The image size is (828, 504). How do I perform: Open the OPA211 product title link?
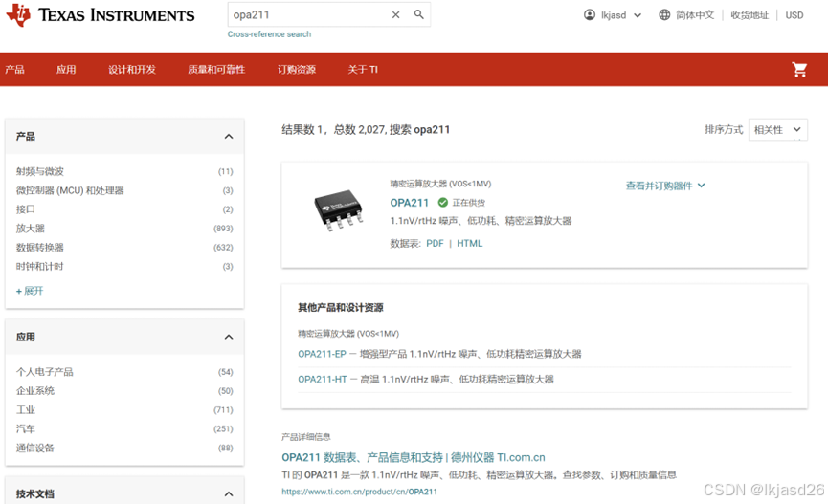coord(410,203)
